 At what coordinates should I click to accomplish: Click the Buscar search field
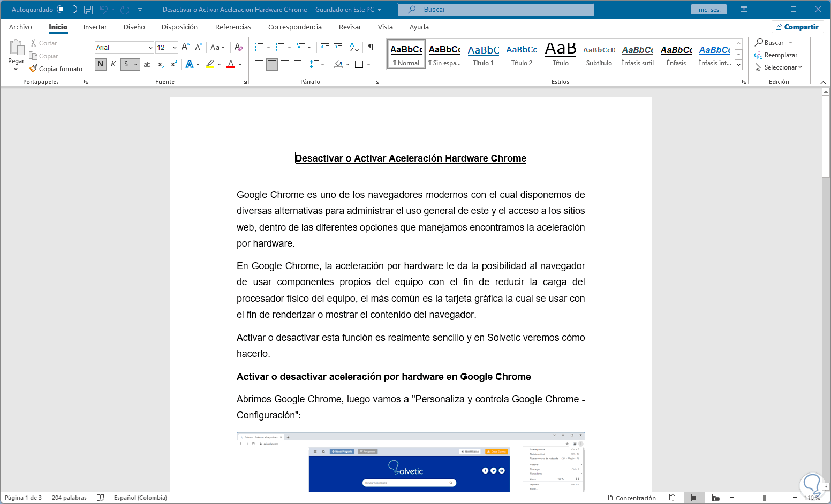496,10
